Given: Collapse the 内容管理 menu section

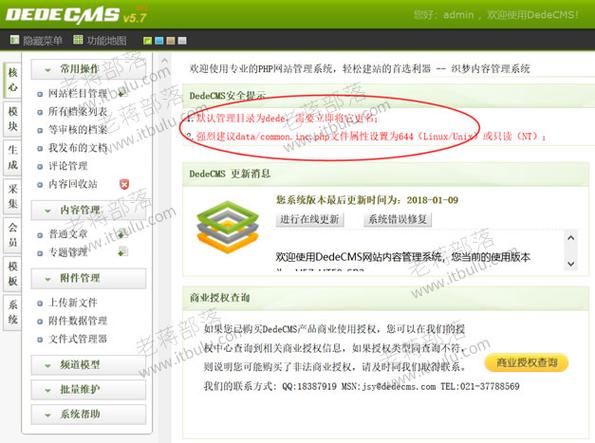Looking at the screenshot, I should 88,210.
